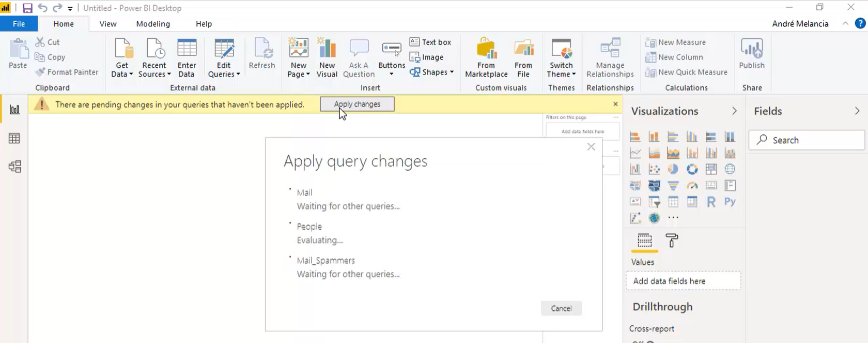Switch to the Help tab
The image size is (868, 343).
click(x=204, y=24)
